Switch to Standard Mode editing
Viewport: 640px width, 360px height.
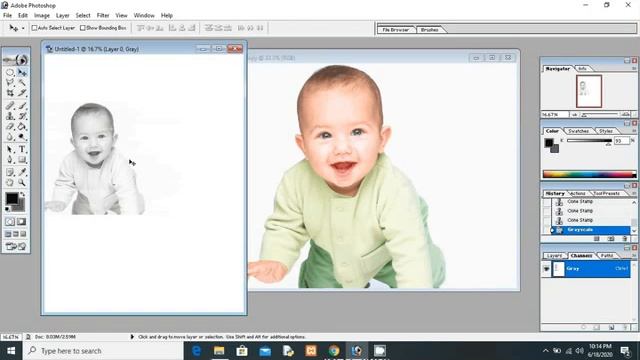click(x=10, y=222)
